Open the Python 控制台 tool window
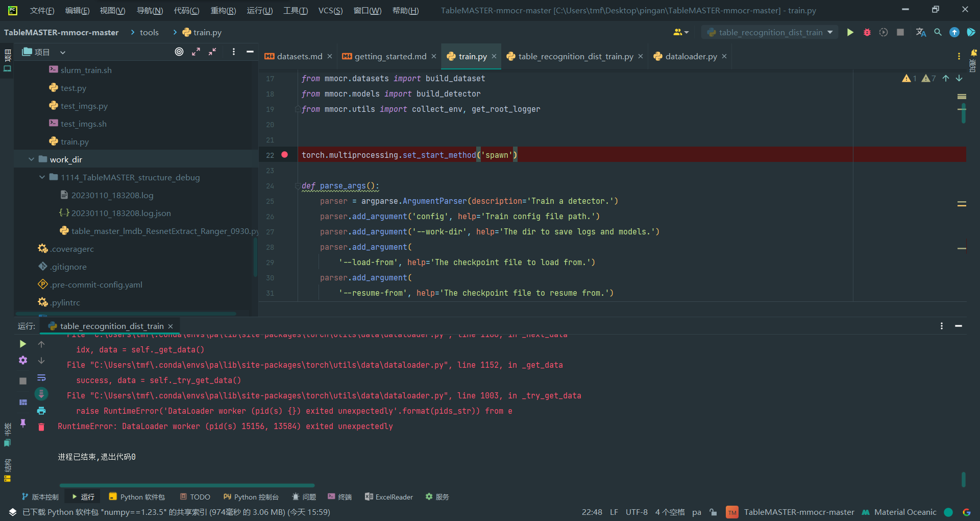This screenshot has height=521, width=980. pos(251,497)
